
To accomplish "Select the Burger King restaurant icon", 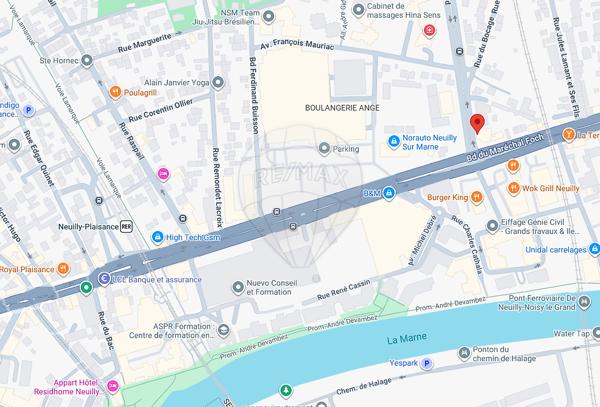I will (x=476, y=197).
